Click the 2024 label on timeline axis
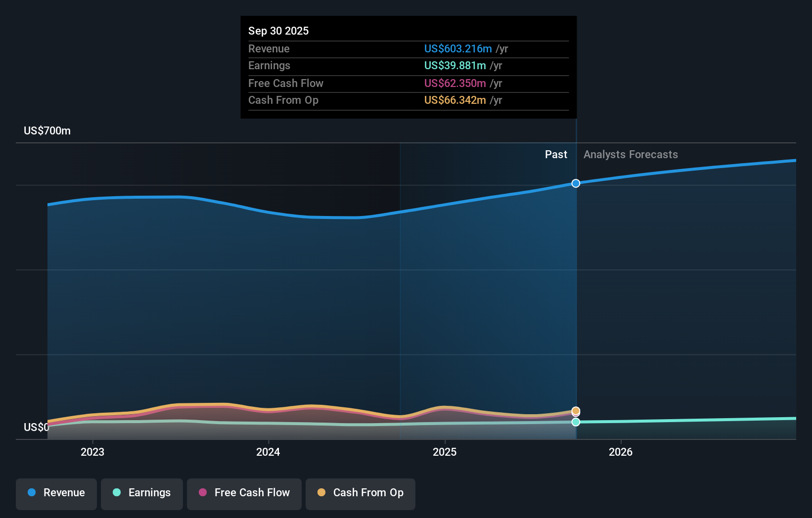812x518 pixels. (x=268, y=452)
